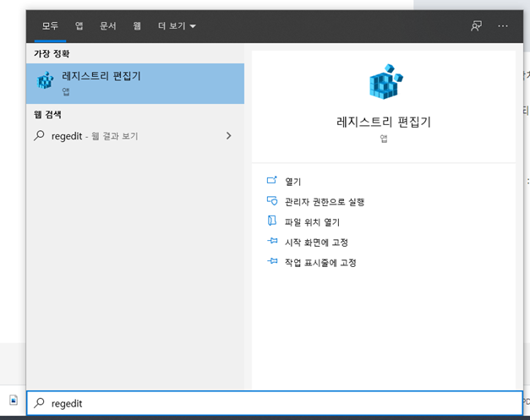This screenshot has height=420, width=530.
Task: Click the magnifier icon in the search box
Action: (x=39, y=403)
